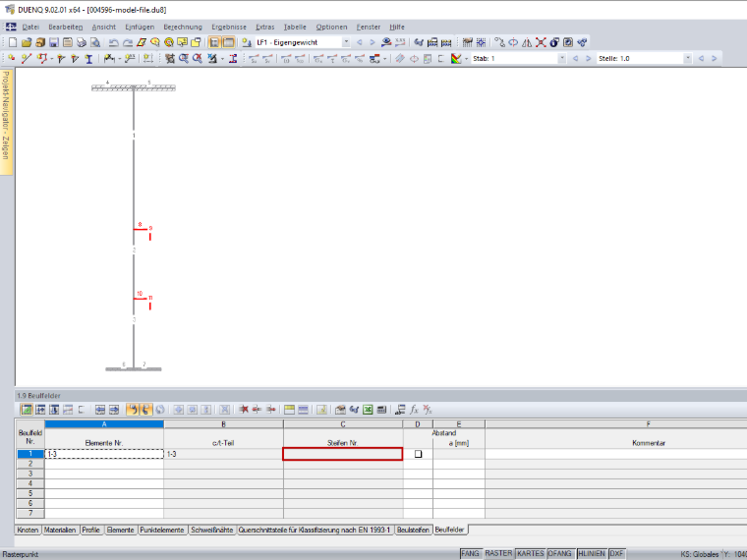The image size is (747, 560).
Task: Switch to the Materialien tab
Action: click(60, 530)
